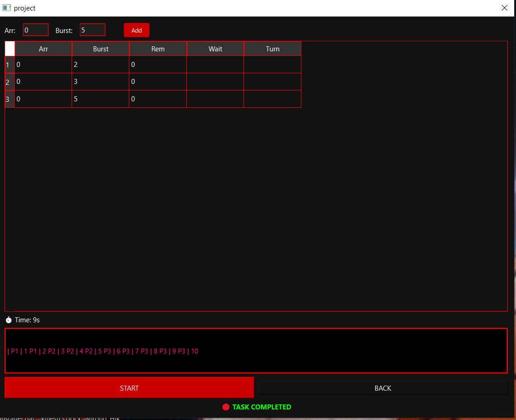Viewport: 516px width, 420px height.
Task: Click the stopwatch icon beside Time
Action: [x=9, y=320]
